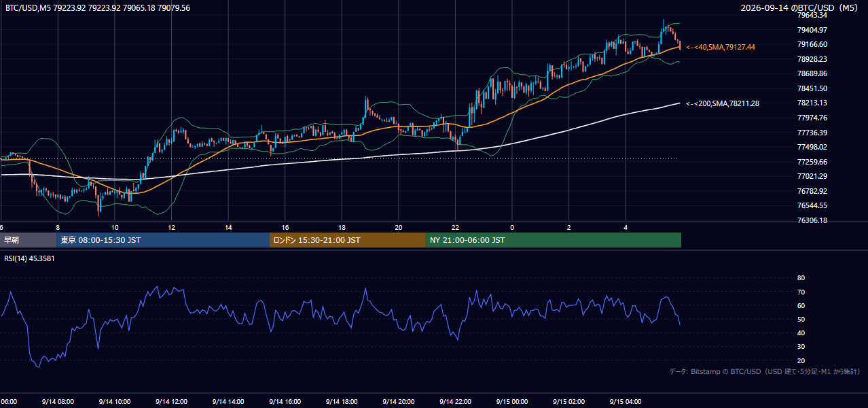Viewport: 868px width, 408px height.
Task: Click hour label 0 under price chart
Action: point(512,227)
